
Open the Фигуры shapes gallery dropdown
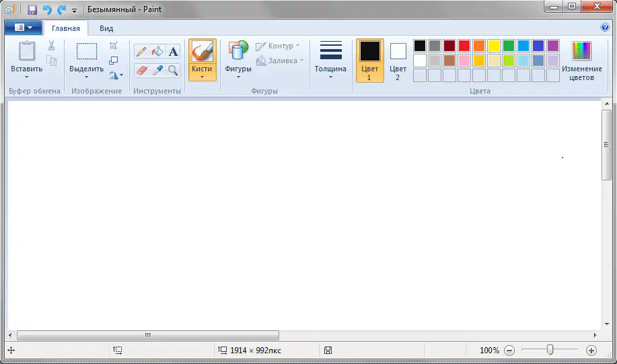tap(238, 59)
